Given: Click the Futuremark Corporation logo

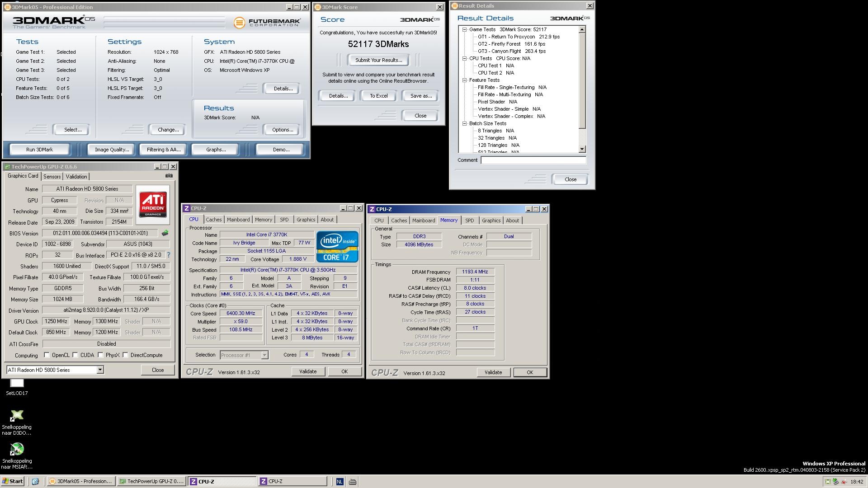Looking at the screenshot, I should tap(267, 22).
